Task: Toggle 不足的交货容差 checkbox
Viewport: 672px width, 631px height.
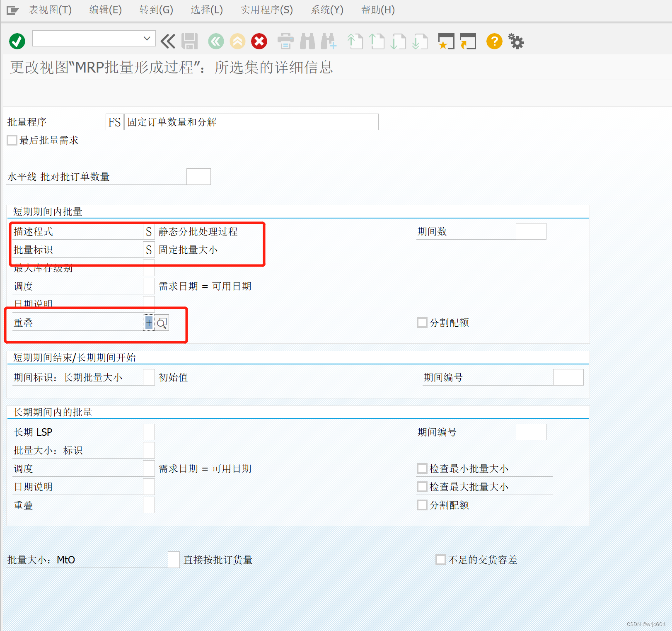Action: click(x=441, y=560)
